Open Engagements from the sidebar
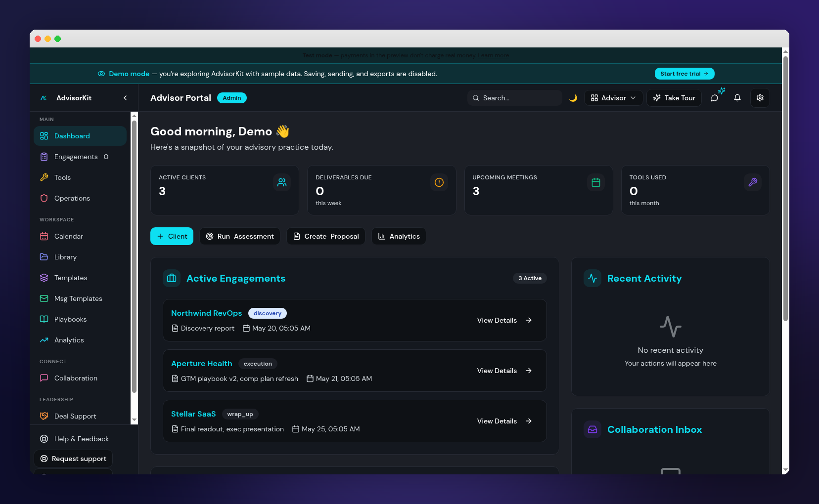The height and width of the screenshot is (504, 819). (80, 157)
